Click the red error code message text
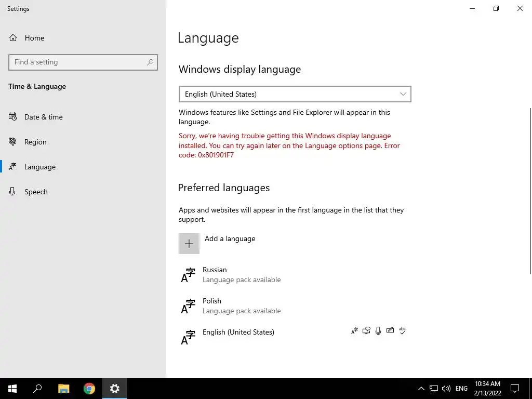This screenshot has width=532, height=399. pos(289,145)
